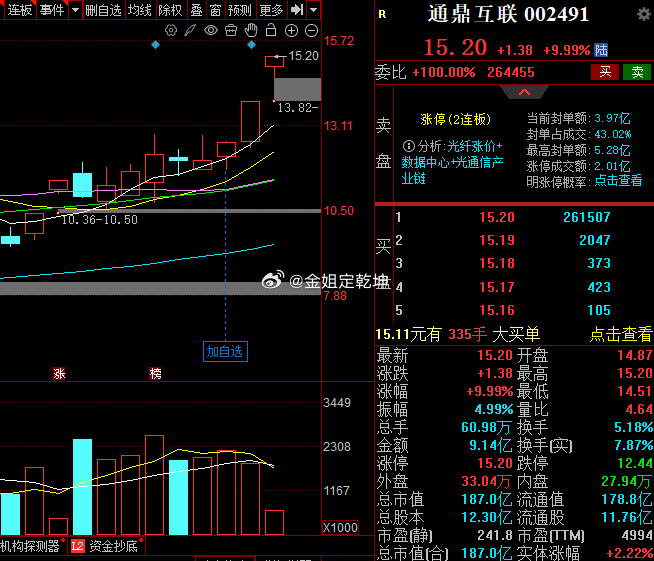
Task: Click 委比 +100.00% value
Action: [444, 73]
